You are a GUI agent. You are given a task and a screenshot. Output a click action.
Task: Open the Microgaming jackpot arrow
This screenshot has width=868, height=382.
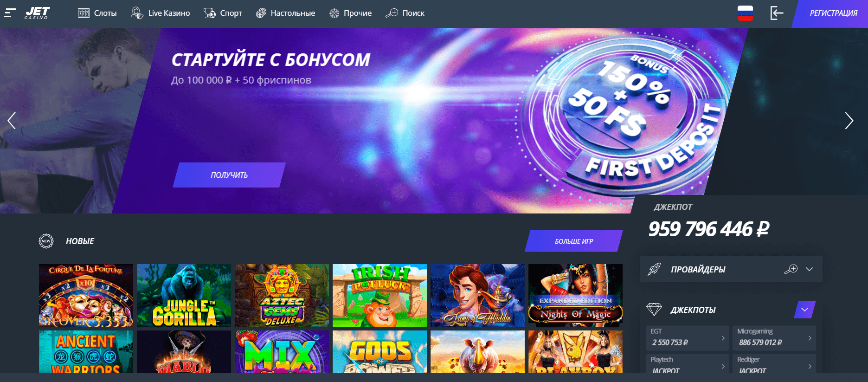click(810, 338)
